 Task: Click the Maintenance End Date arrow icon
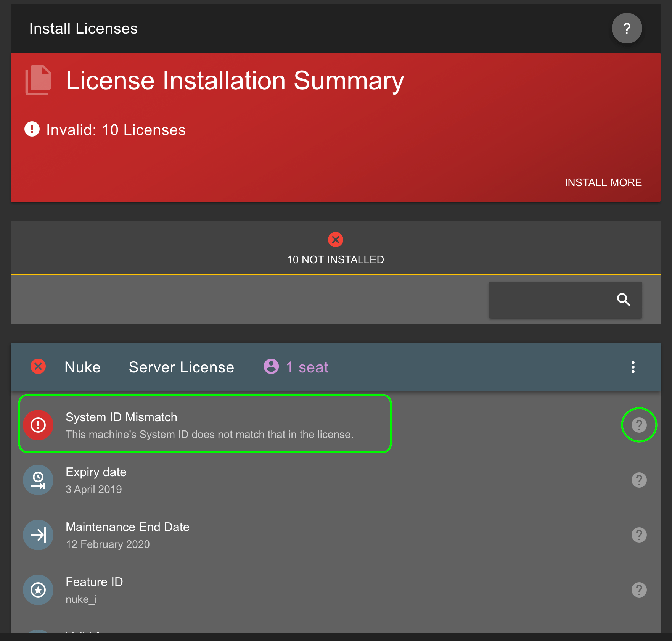[38, 535]
